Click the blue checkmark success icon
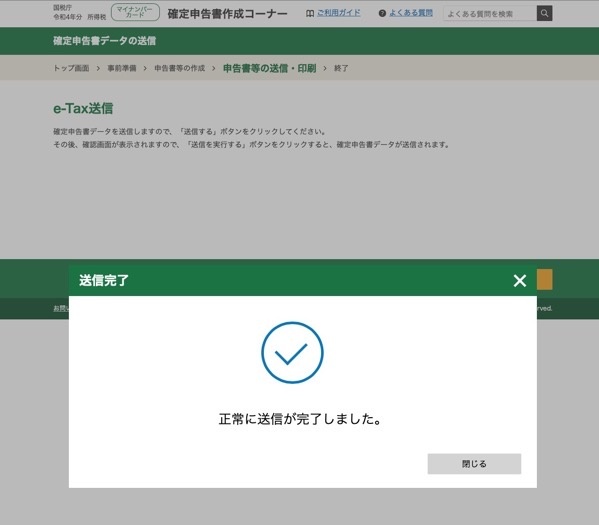599x525 pixels. click(292, 352)
